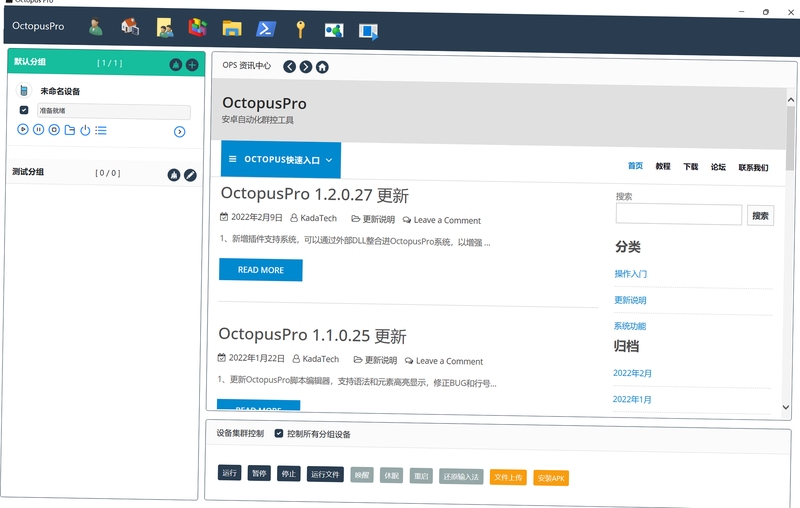The height and width of the screenshot is (508, 800).
Task: Click the web page scrollbar down arrow
Action: 786,407
